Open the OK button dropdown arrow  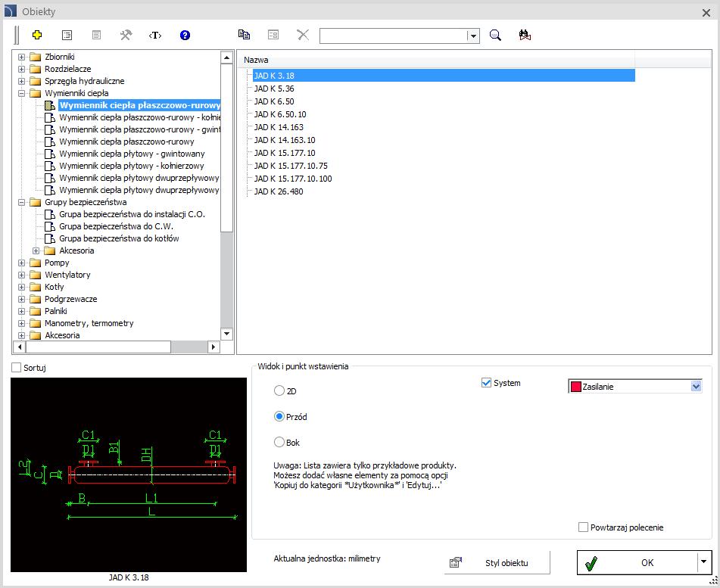pyautogui.click(x=703, y=562)
